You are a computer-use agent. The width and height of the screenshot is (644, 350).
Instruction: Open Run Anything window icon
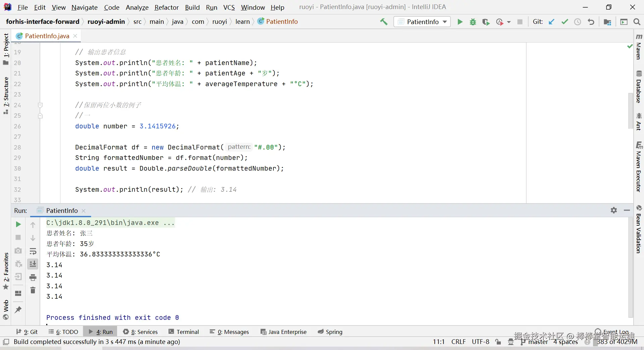click(x=624, y=22)
